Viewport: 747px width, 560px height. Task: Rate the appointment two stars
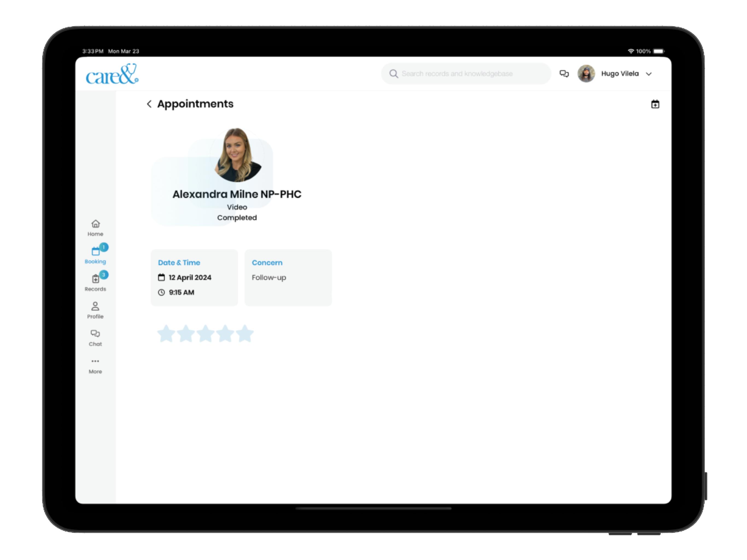[186, 334]
